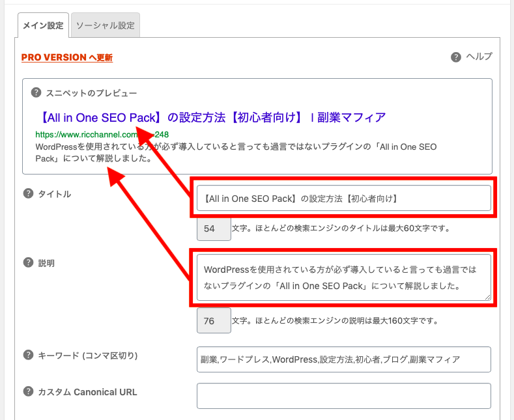Open the ヘルプ help icon
Viewport: 514px width, 420px height.
pos(455,57)
